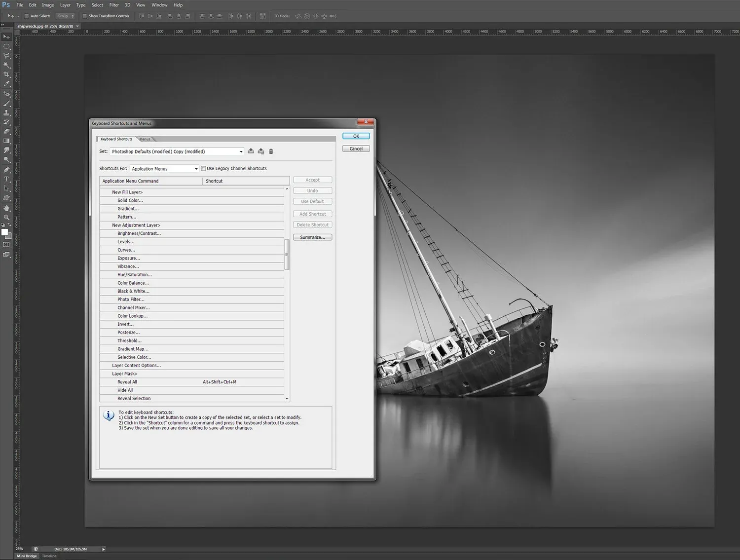Click the Add Shortcut button
740x560 pixels.
pos(312,214)
